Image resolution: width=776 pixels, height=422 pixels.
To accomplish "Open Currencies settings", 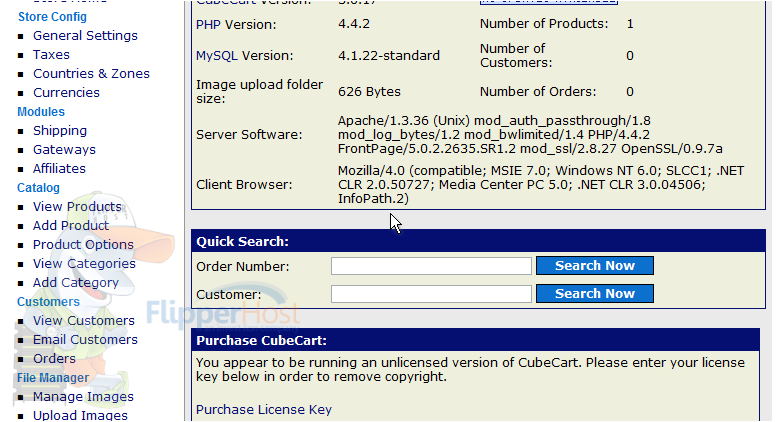I will (x=66, y=93).
